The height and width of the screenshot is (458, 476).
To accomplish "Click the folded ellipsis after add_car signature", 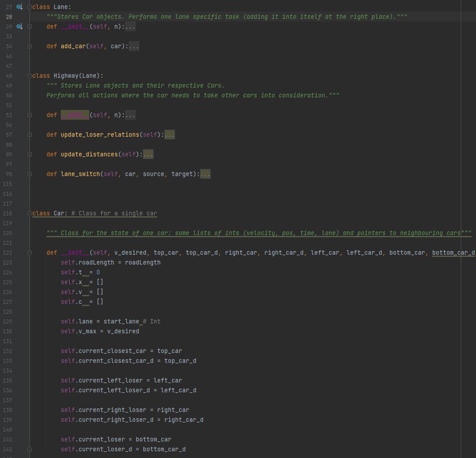I will coord(134,46).
